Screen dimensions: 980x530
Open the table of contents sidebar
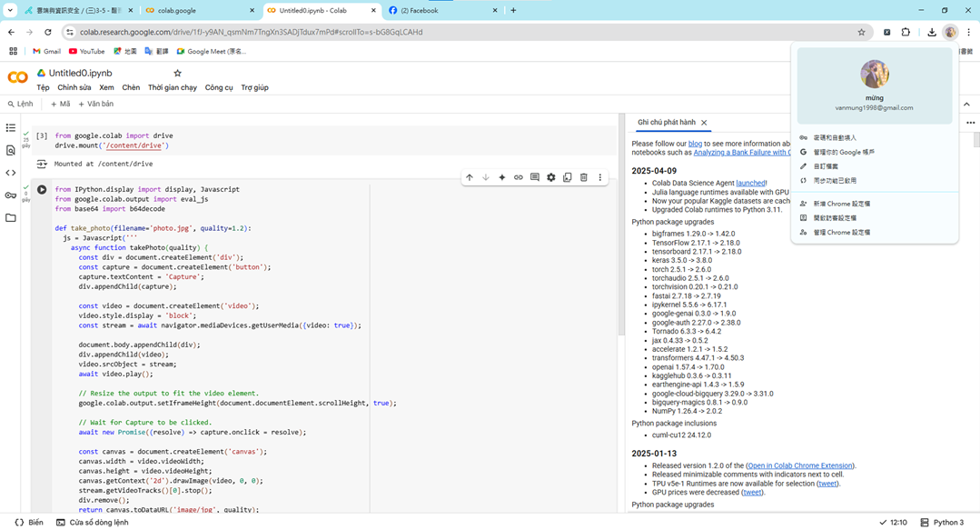pos(11,128)
